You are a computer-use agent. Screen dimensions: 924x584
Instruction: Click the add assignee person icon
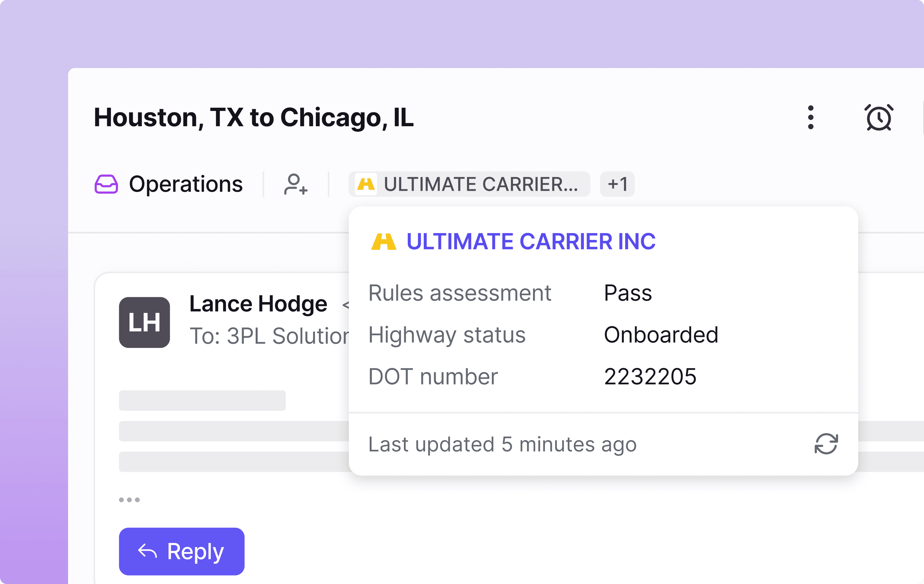[x=295, y=184]
